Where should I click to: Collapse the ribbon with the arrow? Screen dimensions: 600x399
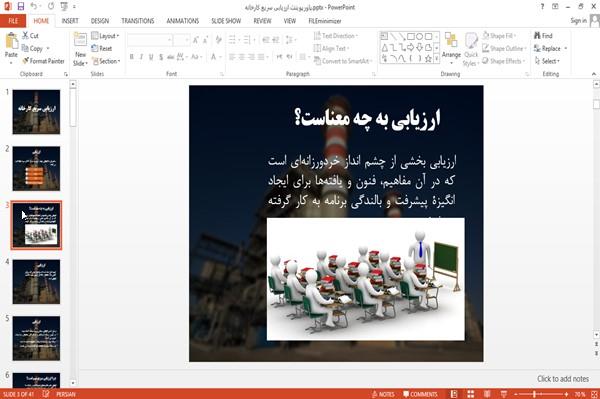593,74
